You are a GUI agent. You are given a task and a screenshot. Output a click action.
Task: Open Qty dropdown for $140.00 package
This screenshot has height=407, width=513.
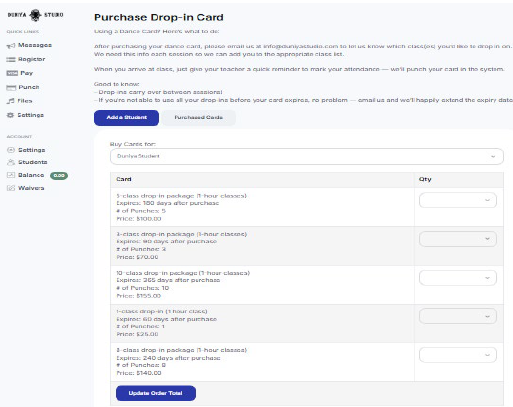(458, 355)
